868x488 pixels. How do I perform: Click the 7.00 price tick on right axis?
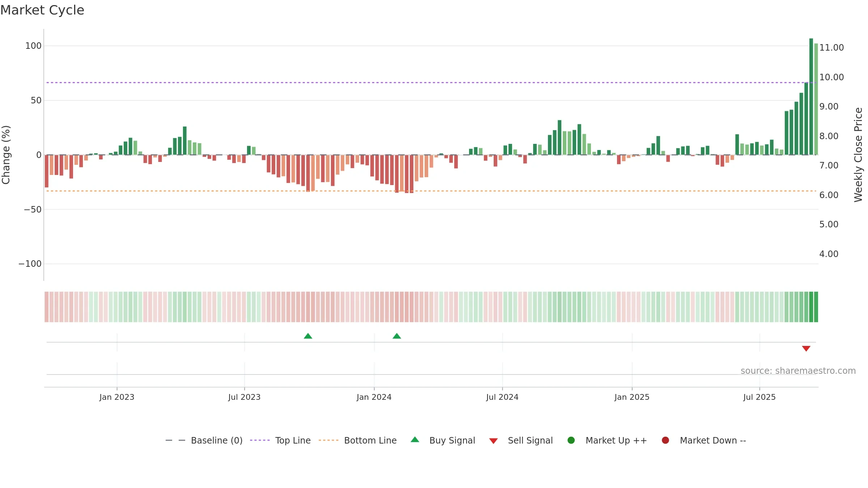(829, 165)
